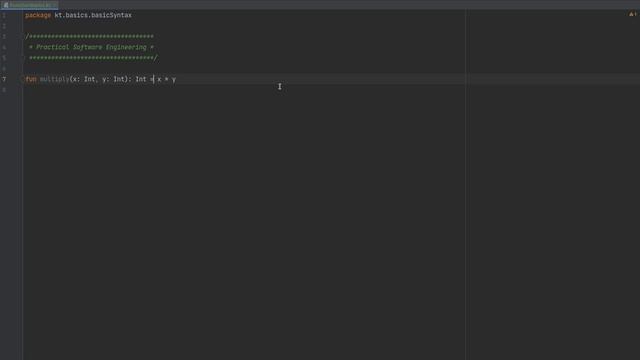
Task: Click the 'package' keyword on line 1
Action: (38, 16)
